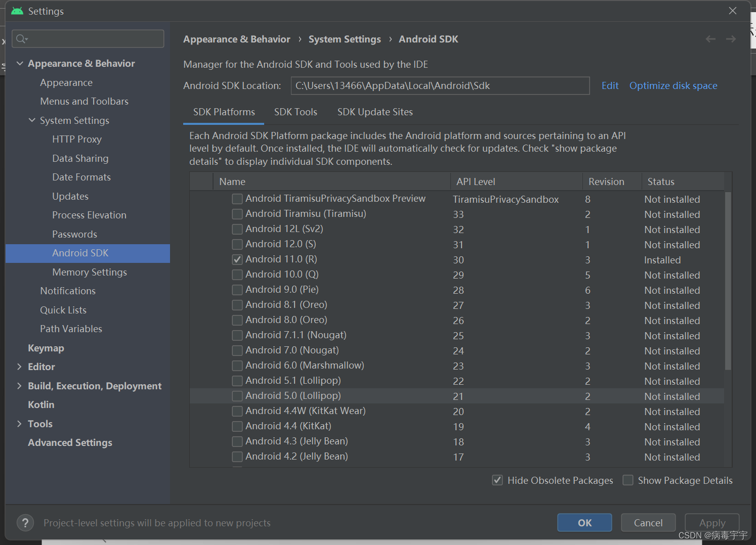Click Android SDK Location path field
The width and height of the screenshot is (756, 545).
tap(440, 85)
